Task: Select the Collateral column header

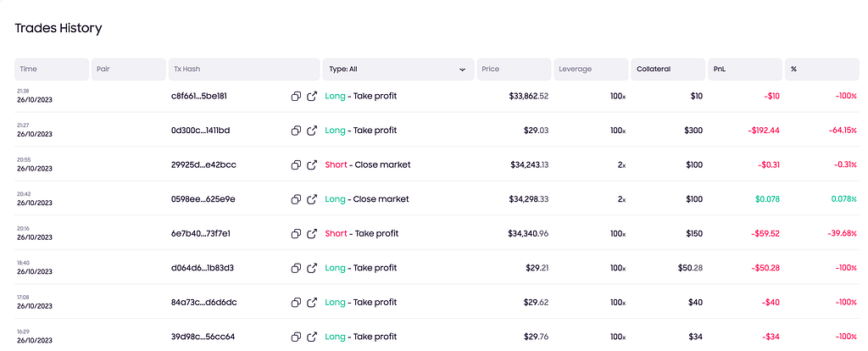Action: pyautogui.click(x=668, y=70)
